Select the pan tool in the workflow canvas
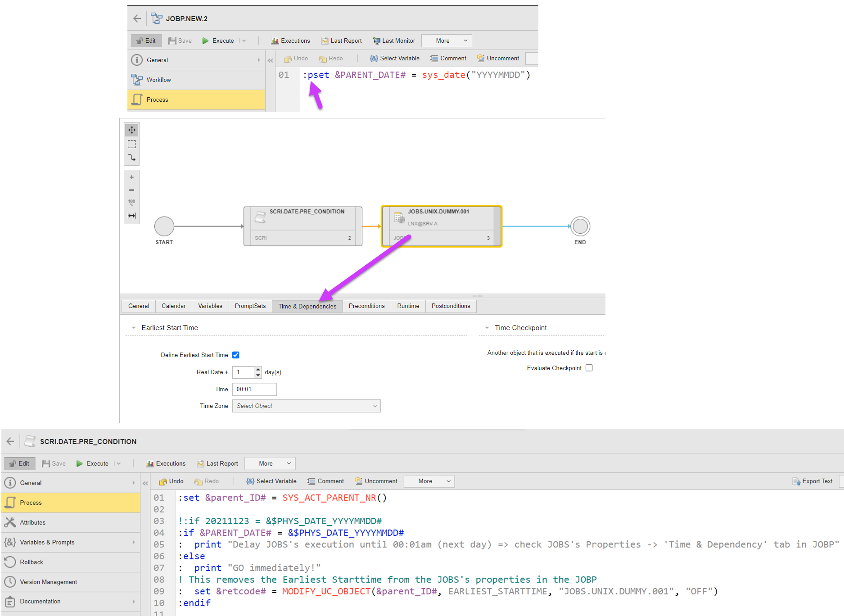844x616 pixels. 131,129
